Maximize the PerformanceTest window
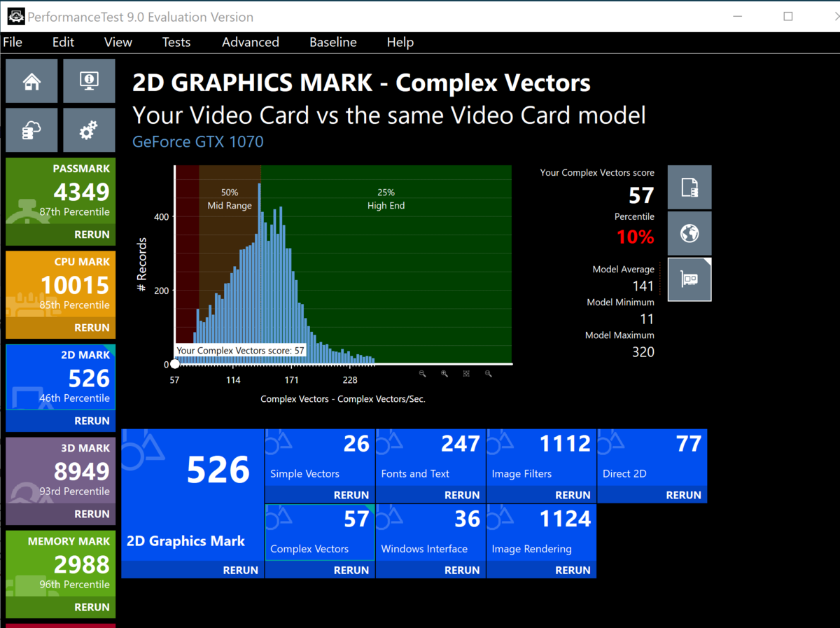840x628 pixels. 788,16
